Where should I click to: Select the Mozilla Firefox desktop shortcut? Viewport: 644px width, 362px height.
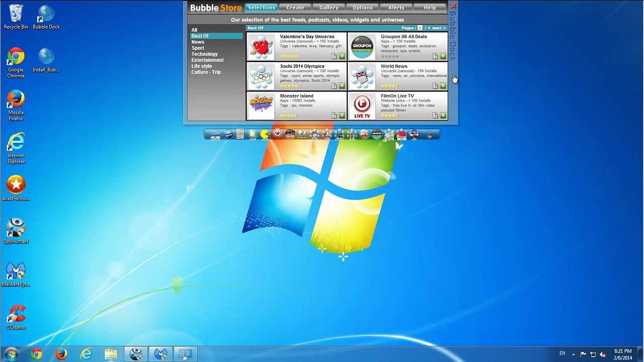point(16,106)
